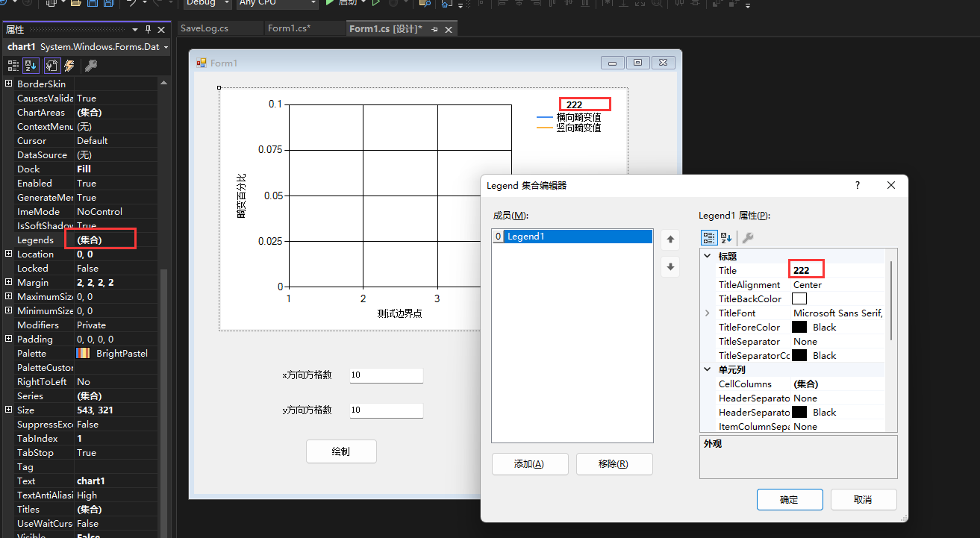The width and height of the screenshot is (980, 538).
Task: Confirm with the 确定 button
Action: point(790,499)
